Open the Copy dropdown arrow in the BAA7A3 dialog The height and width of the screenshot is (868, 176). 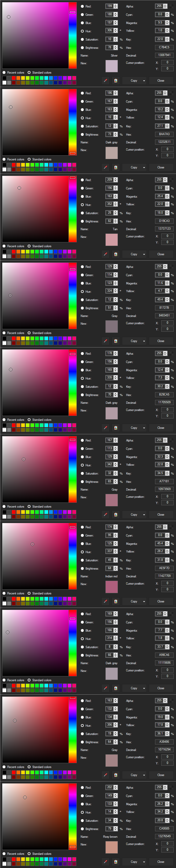point(144,167)
